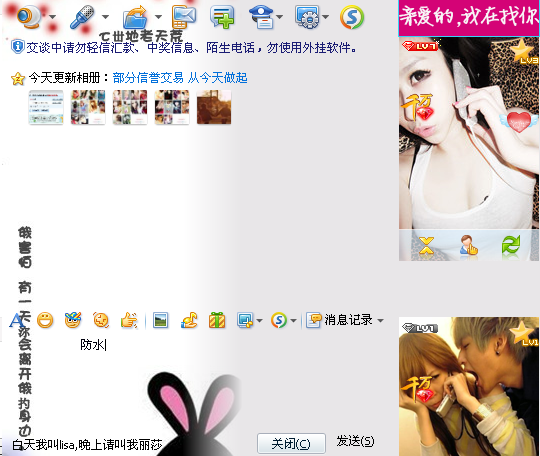Click the pink banner 亲爱的,我在找你
Image resolution: width=540 pixels, height=456 pixels.
(x=469, y=18)
